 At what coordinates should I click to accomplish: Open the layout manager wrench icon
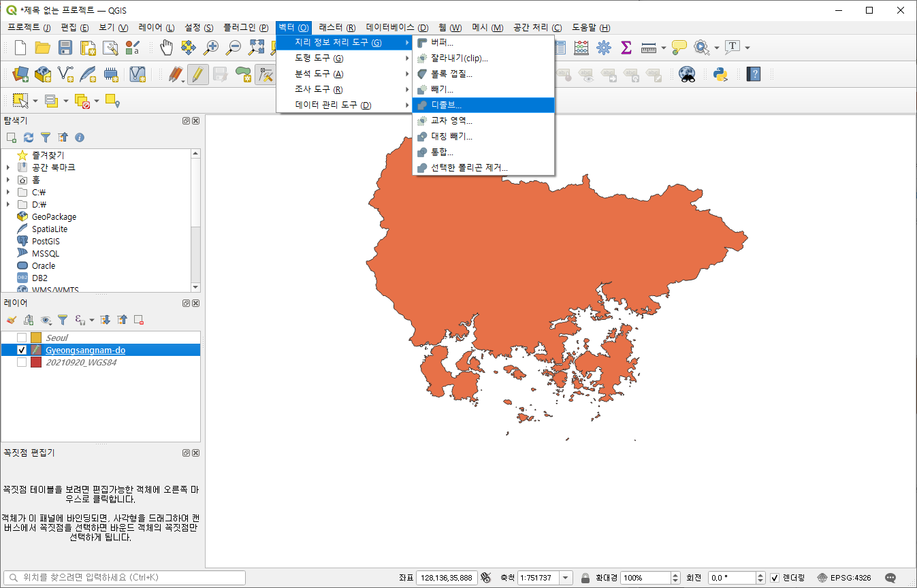point(110,47)
